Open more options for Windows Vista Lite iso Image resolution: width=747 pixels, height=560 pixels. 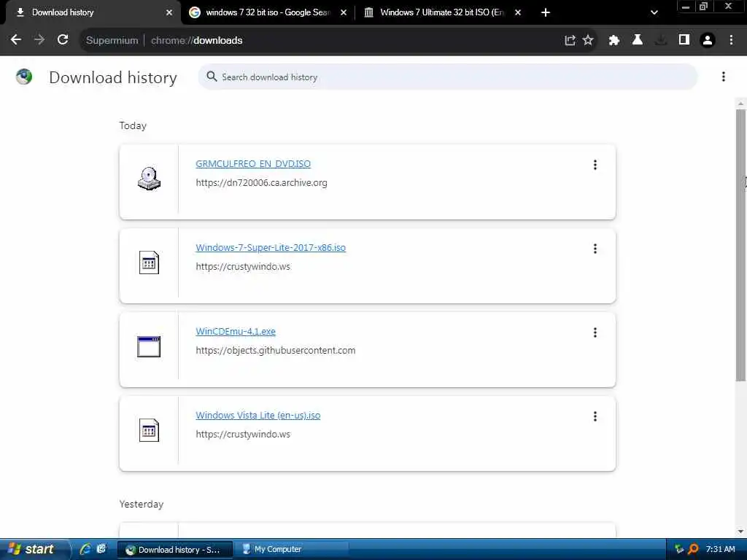pyautogui.click(x=595, y=416)
